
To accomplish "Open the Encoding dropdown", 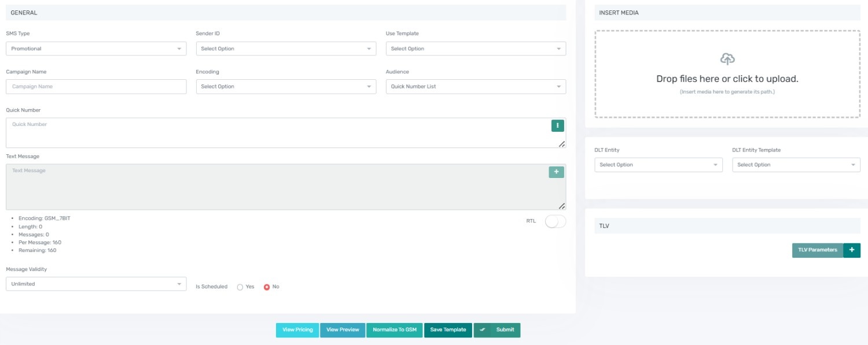I will tap(286, 86).
